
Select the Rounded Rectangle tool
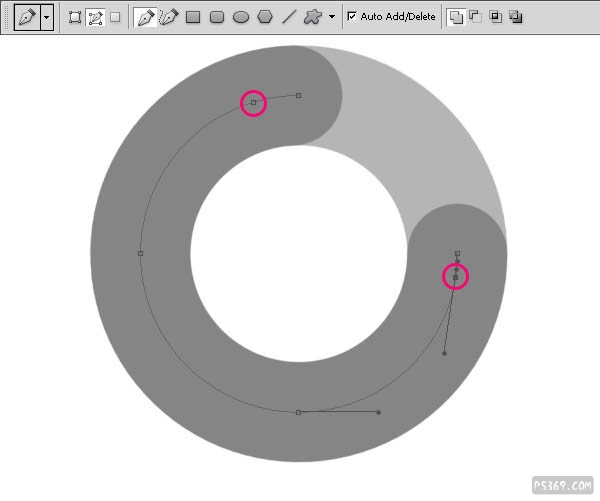pyautogui.click(x=217, y=17)
